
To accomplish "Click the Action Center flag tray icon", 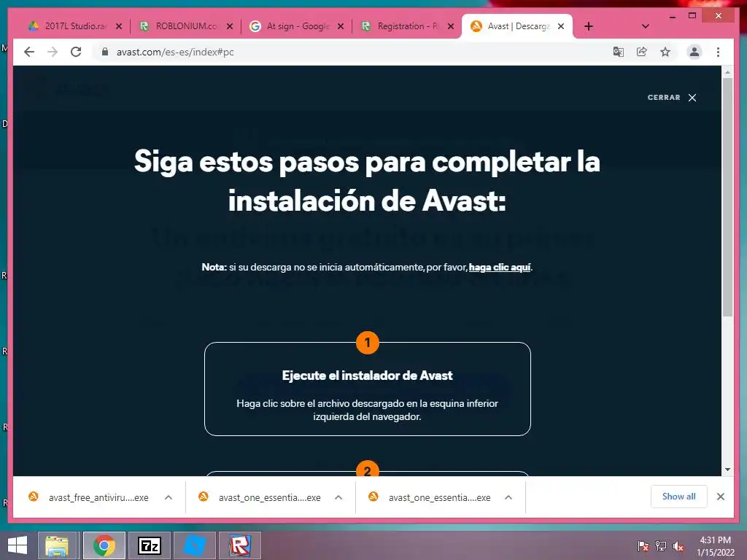I will 643,545.
